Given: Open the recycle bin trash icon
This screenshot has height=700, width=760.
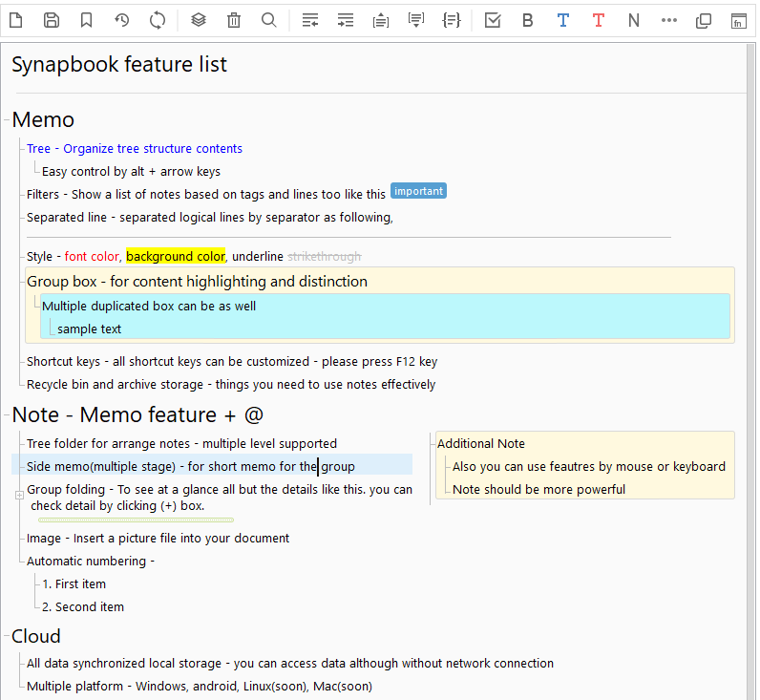Looking at the screenshot, I should click(234, 20).
